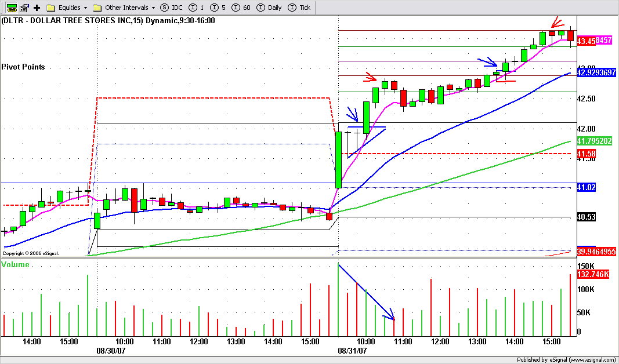Screen dimensions: 619x364
Task: Expand the Other Intervals dropdown arrow
Action: [x=154, y=8]
